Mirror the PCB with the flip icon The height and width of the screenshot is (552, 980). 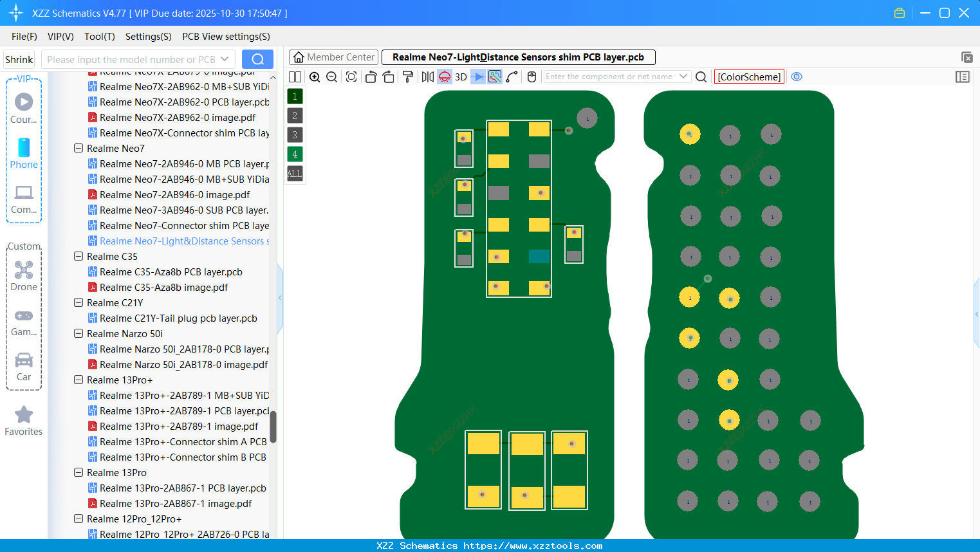tap(428, 77)
